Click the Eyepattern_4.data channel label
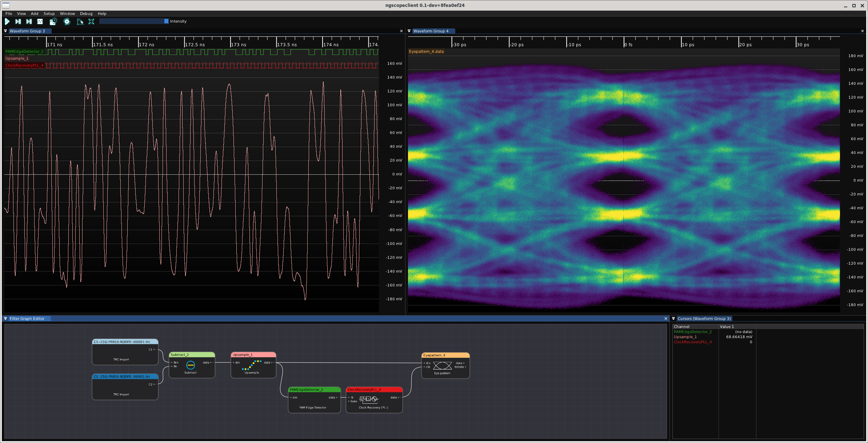The height and width of the screenshot is (443, 868). [426, 51]
